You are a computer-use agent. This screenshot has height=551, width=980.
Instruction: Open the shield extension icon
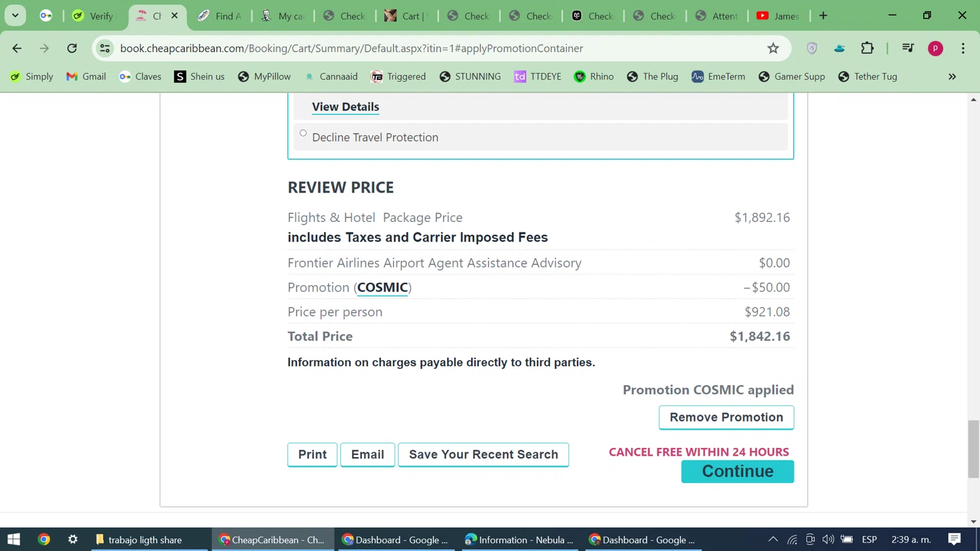(x=812, y=48)
